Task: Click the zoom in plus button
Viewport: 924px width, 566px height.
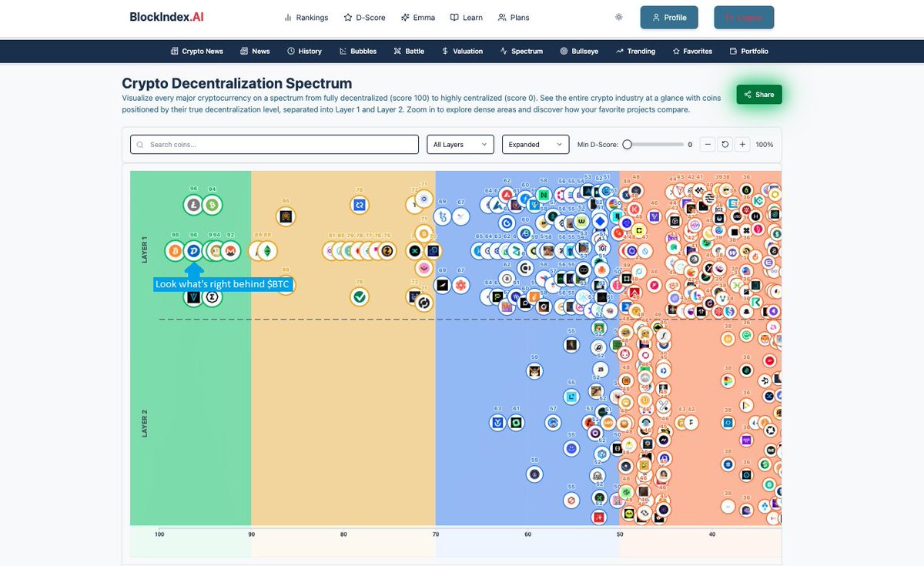Action: [742, 144]
